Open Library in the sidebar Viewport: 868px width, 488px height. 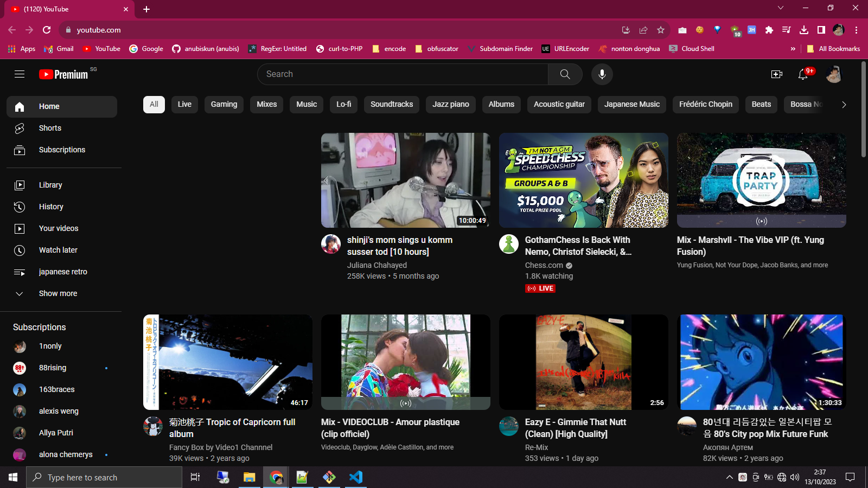(62, 185)
